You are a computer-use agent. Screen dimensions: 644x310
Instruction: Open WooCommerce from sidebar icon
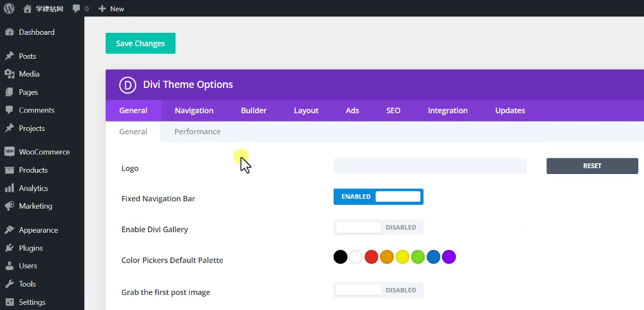pyautogui.click(x=9, y=152)
